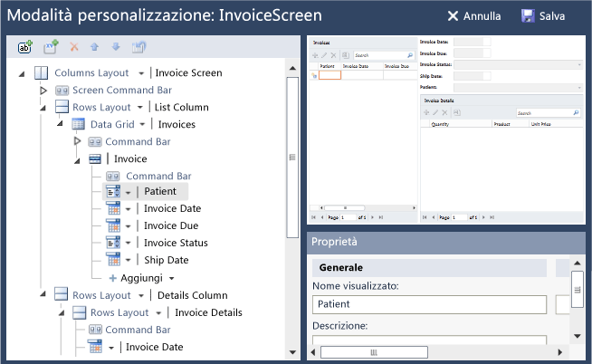Click the tree view scroll up arrow
Screen dimensions: 592x364
click(x=292, y=68)
